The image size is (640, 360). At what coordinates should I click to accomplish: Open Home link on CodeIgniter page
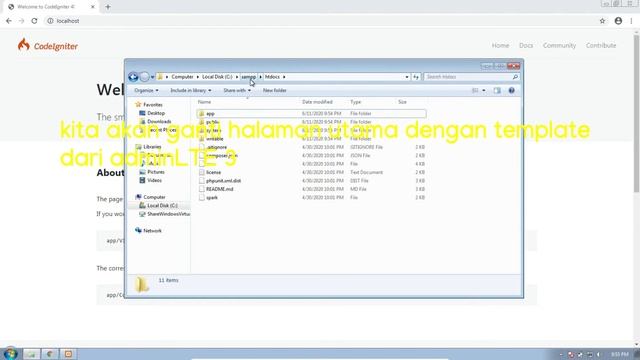[x=500, y=45]
